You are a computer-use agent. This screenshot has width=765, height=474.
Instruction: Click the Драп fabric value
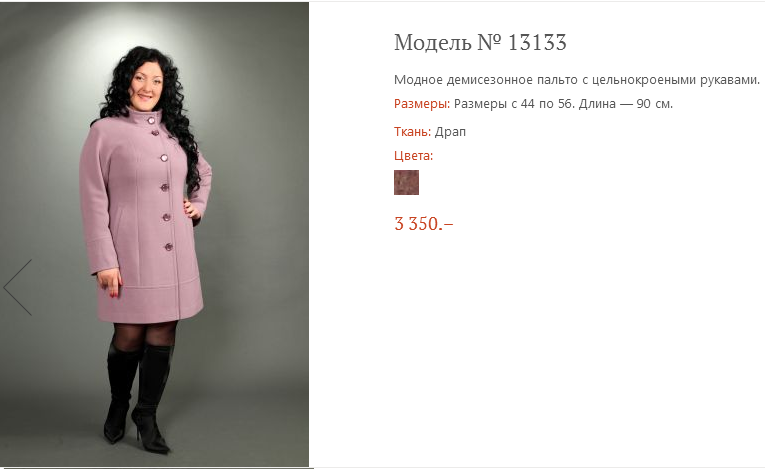[x=450, y=132]
